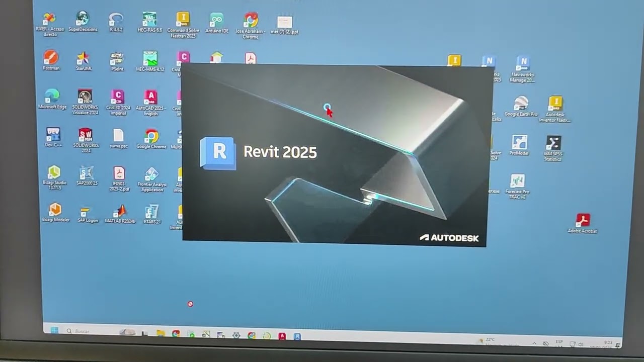Open the RIVER - Acceso directo shortcut
Viewport: 644px width, 362px height.
pyautogui.click(x=50, y=24)
